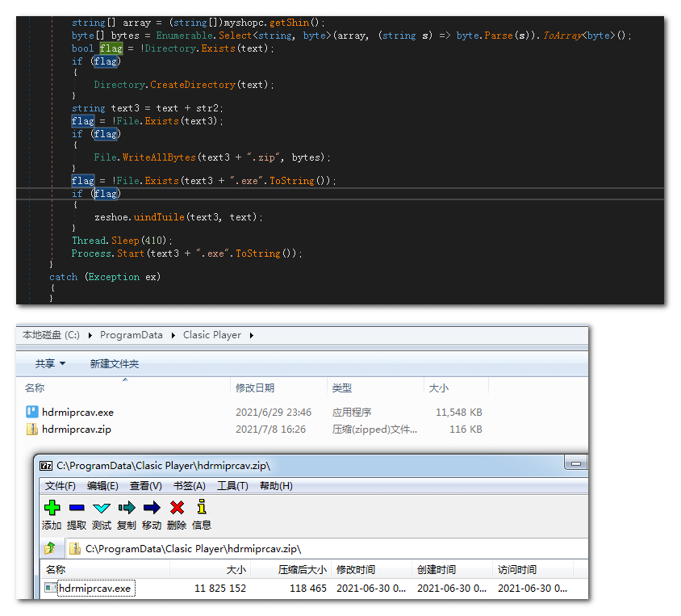Click the 7-Zip Add (添加) button
Screen dimensions: 681x616
52,515
